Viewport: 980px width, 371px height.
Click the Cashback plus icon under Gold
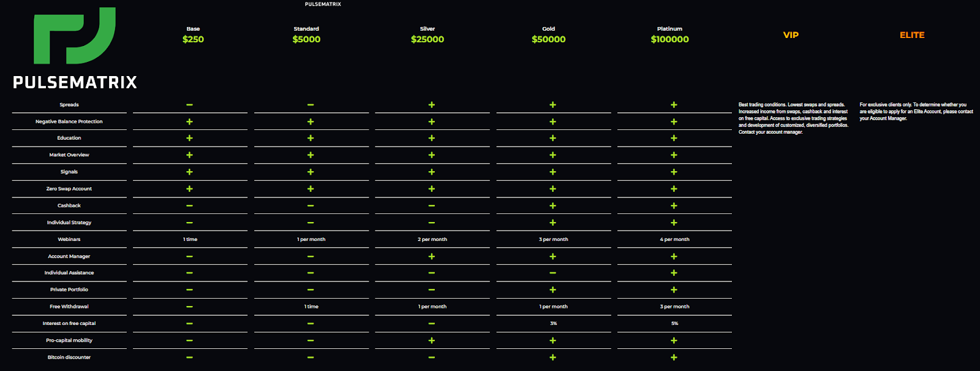click(552, 205)
